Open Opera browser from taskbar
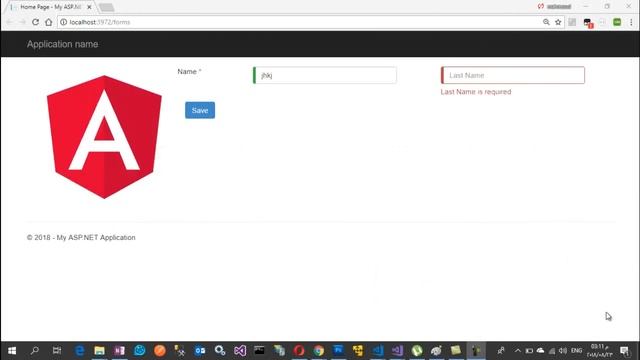The height and width of the screenshot is (360, 640). pos(299,351)
